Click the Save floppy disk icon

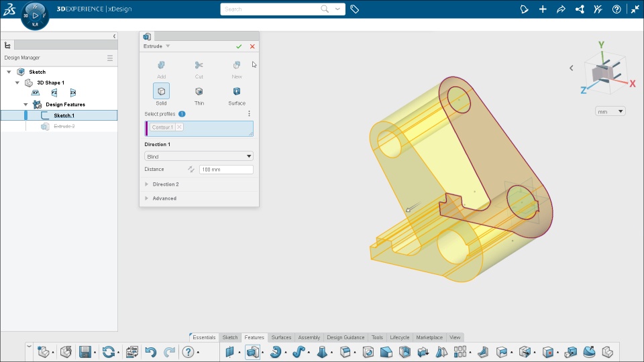pyautogui.click(x=85, y=352)
